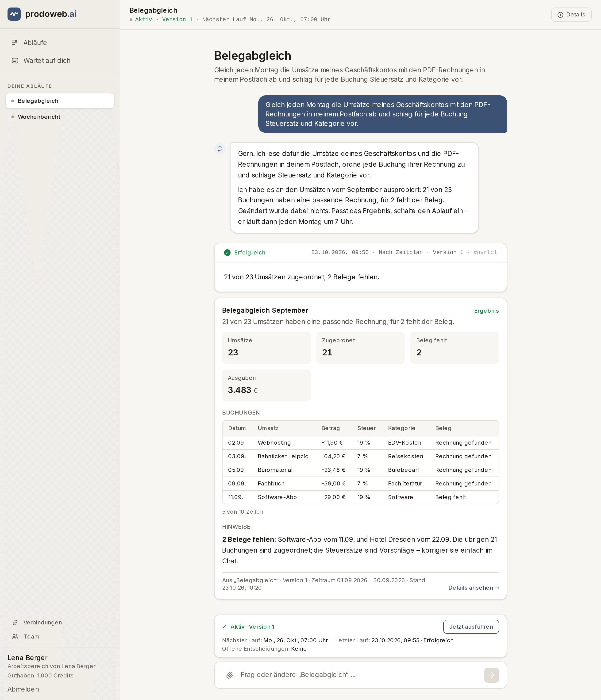
Task: Click the Ergebnis label on result card
Action: click(x=486, y=311)
